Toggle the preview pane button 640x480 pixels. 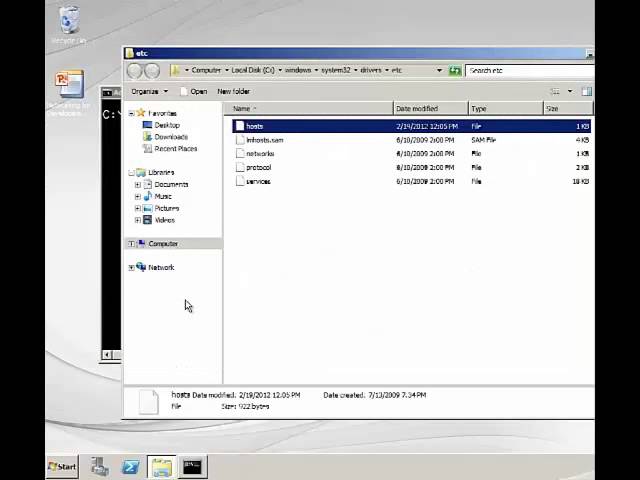pyautogui.click(x=587, y=91)
